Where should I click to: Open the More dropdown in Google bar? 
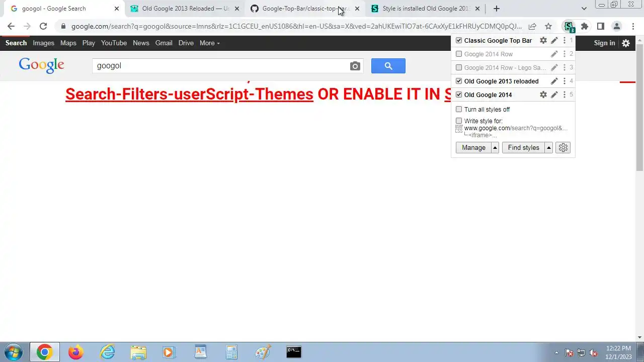209,43
